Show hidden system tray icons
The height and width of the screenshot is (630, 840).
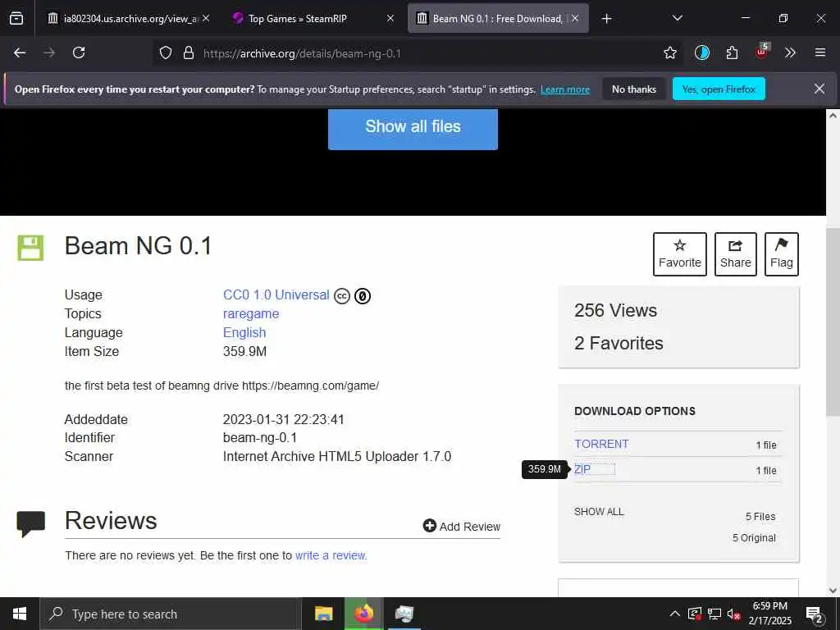(675, 614)
